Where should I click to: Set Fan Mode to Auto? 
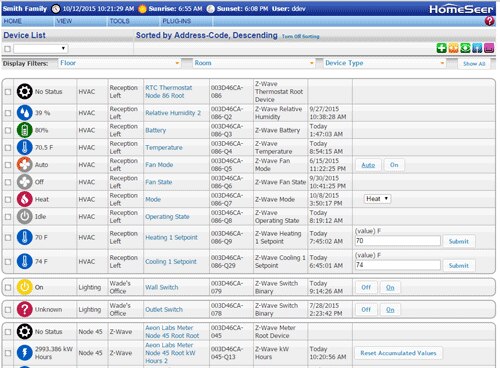click(x=368, y=165)
